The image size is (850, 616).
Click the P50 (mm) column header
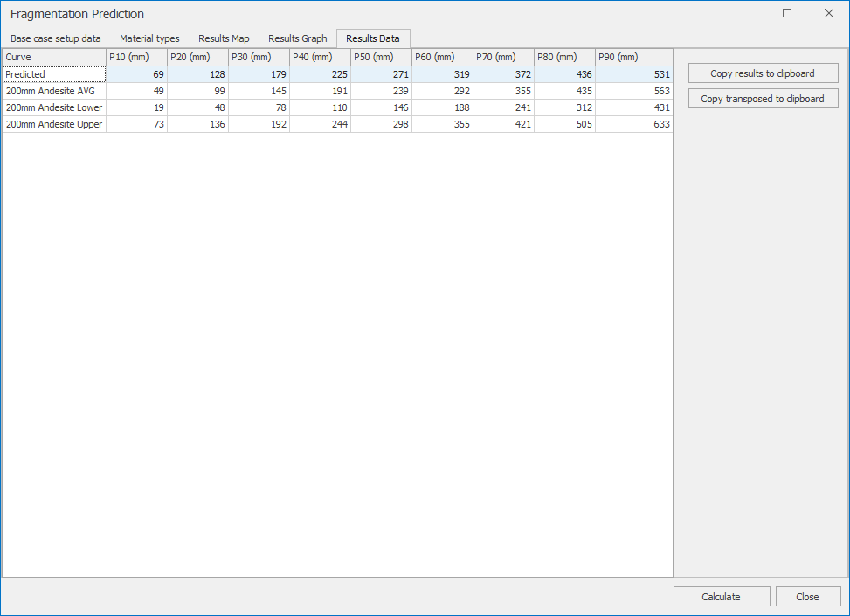(x=382, y=57)
